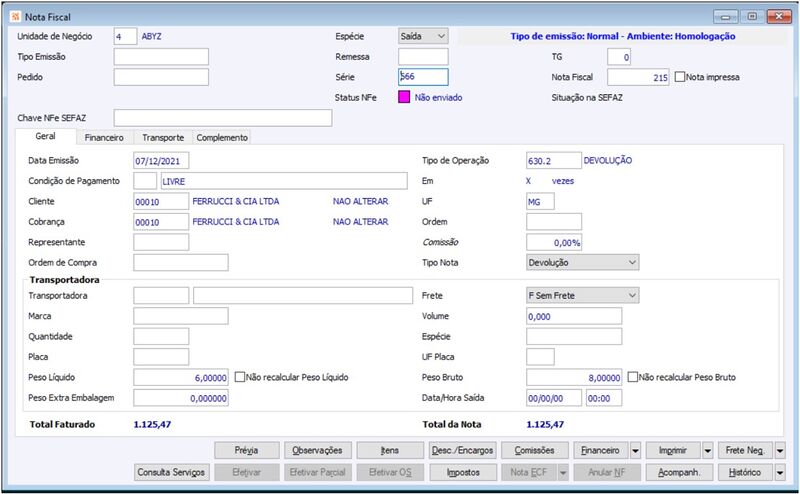
Task: Expand the Tipo Nota Devolução dropdown
Action: (632, 262)
